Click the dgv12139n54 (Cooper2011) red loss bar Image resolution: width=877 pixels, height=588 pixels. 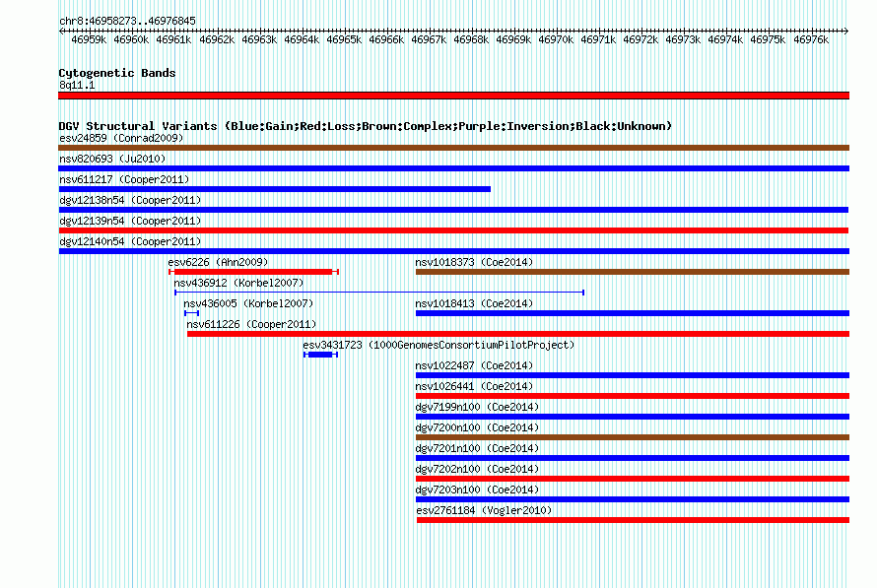click(453, 230)
